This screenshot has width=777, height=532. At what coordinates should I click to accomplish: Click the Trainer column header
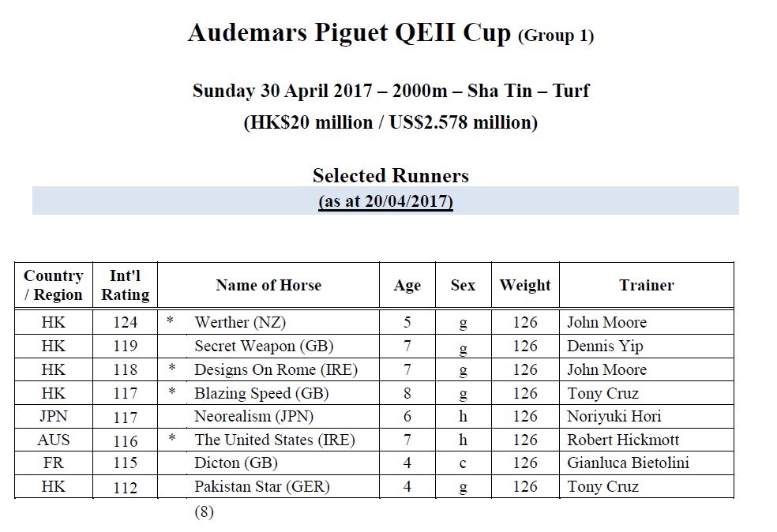pyautogui.click(x=647, y=285)
